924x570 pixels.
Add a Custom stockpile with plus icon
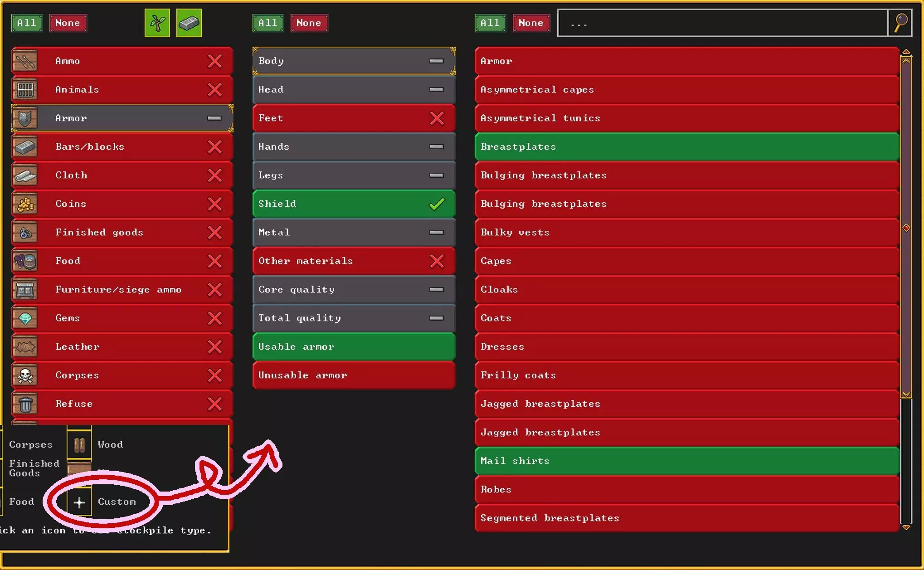[79, 502]
